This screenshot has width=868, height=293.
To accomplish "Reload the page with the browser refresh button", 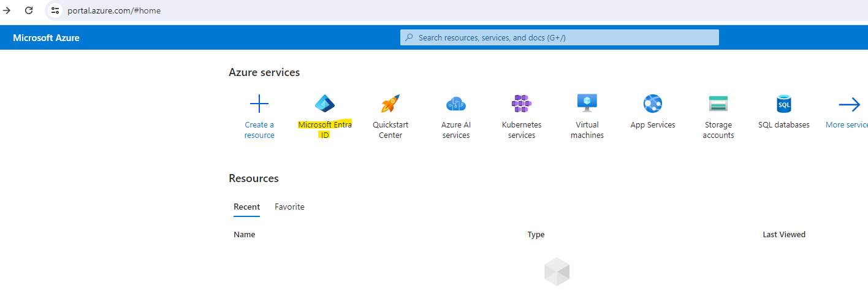I will [28, 10].
